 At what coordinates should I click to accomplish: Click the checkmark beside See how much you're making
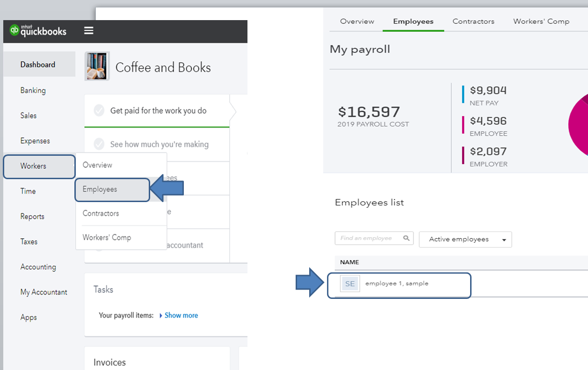pyautogui.click(x=99, y=144)
